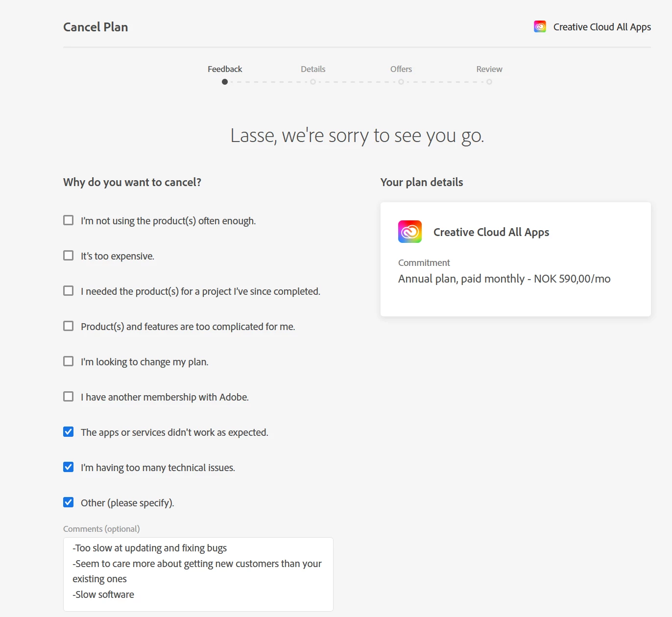
Task: Click the "Comments (optional)" label
Action: pos(101,529)
